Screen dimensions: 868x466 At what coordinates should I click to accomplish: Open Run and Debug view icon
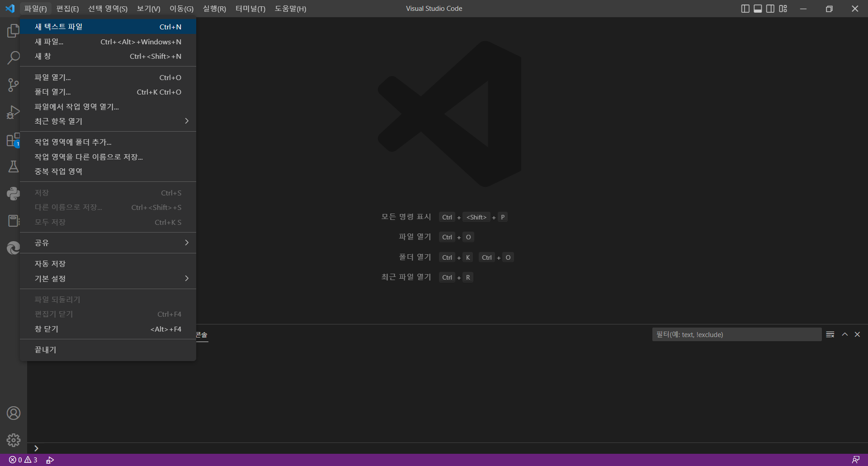pos(13,112)
